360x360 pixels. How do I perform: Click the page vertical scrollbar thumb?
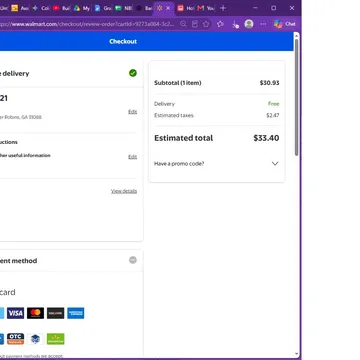tap(296, 97)
